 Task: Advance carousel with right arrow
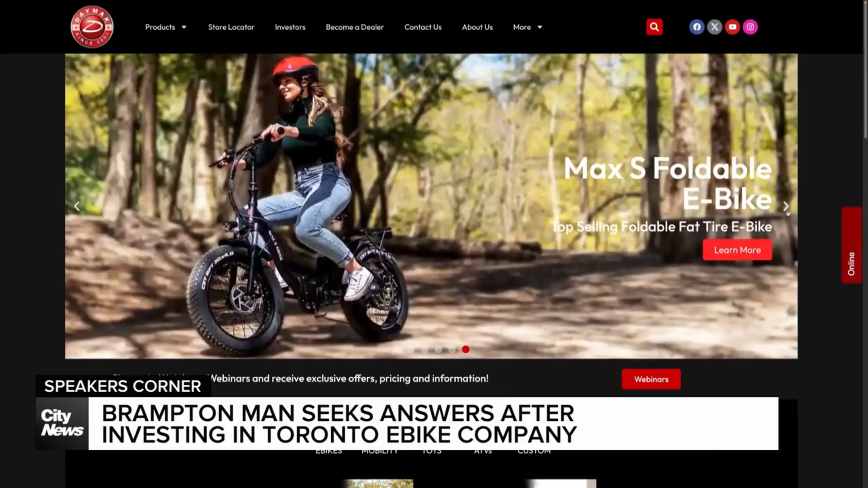[x=786, y=206]
